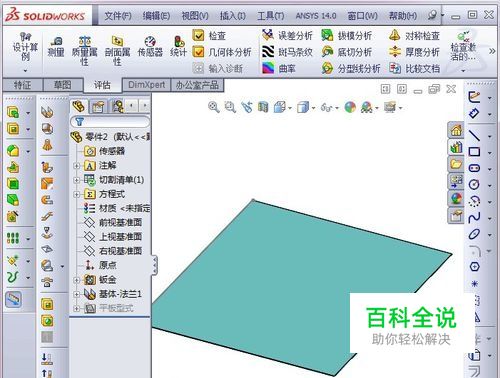Open the 测量 (Measure) tool
500x378 pixels.
(x=56, y=47)
